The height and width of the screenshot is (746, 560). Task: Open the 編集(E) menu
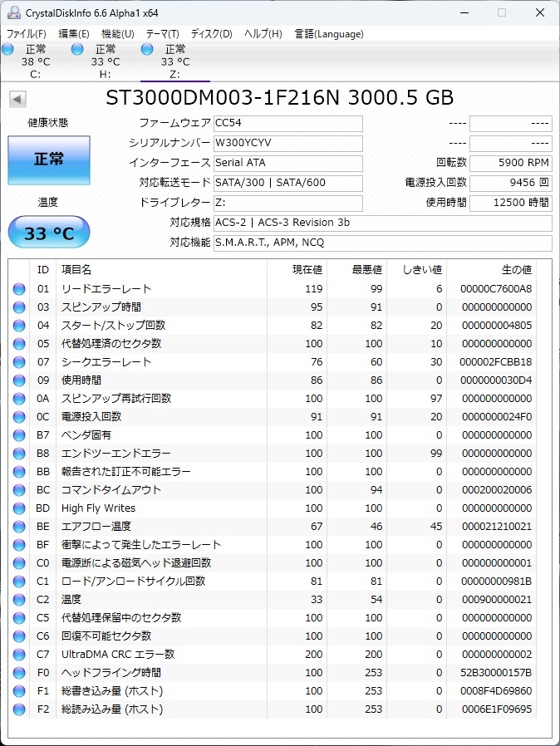74,34
